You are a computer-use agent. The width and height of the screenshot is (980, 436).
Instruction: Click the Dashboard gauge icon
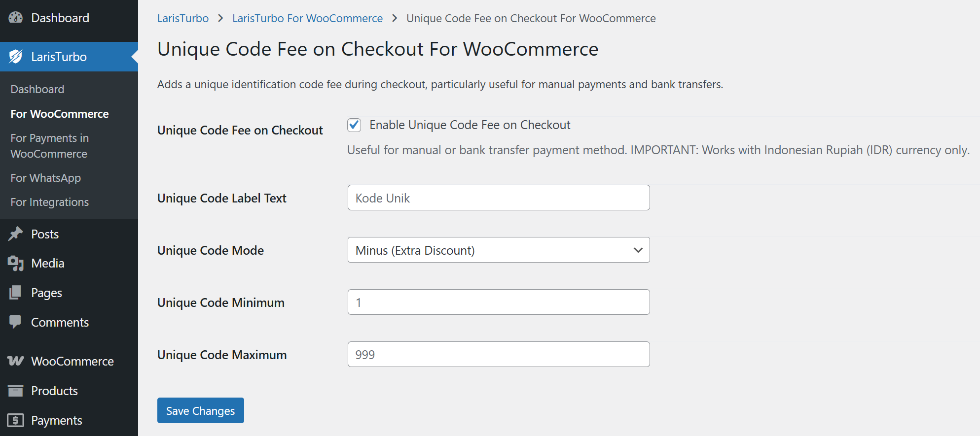15,18
